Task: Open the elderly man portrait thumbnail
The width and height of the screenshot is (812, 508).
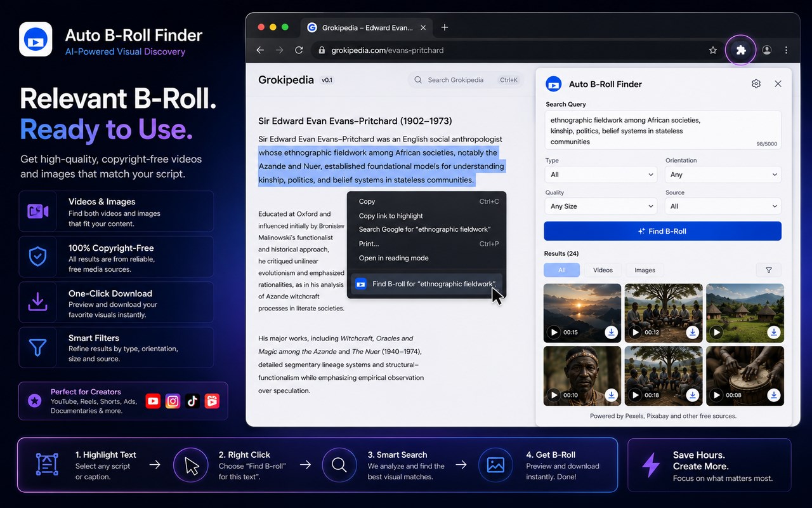Action: (582, 376)
